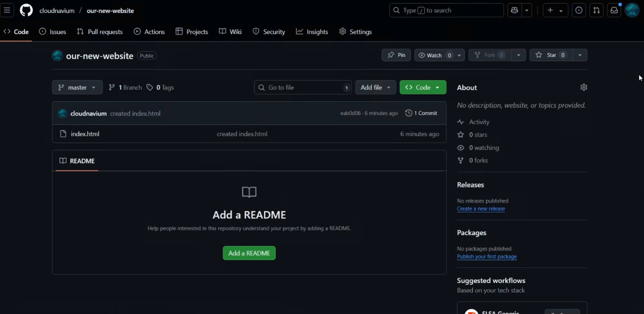The height and width of the screenshot is (314, 644).
Task: Click the Releases heading link
Action: tap(471, 185)
